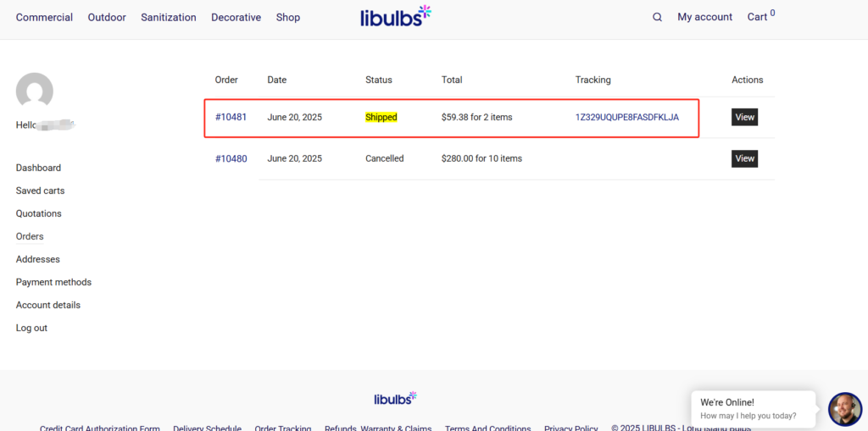The width and height of the screenshot is (868, 431).
Task: View order #10481 details button
Action: point(744,117)
